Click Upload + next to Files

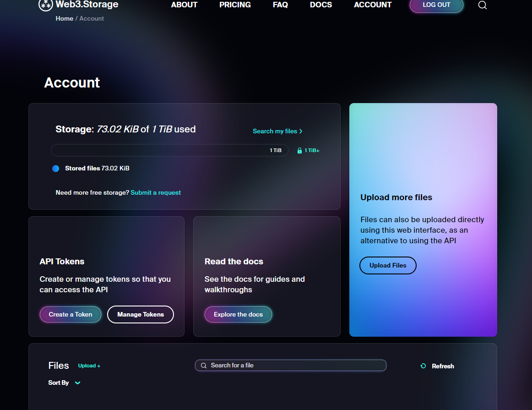(x=89, y=366)
